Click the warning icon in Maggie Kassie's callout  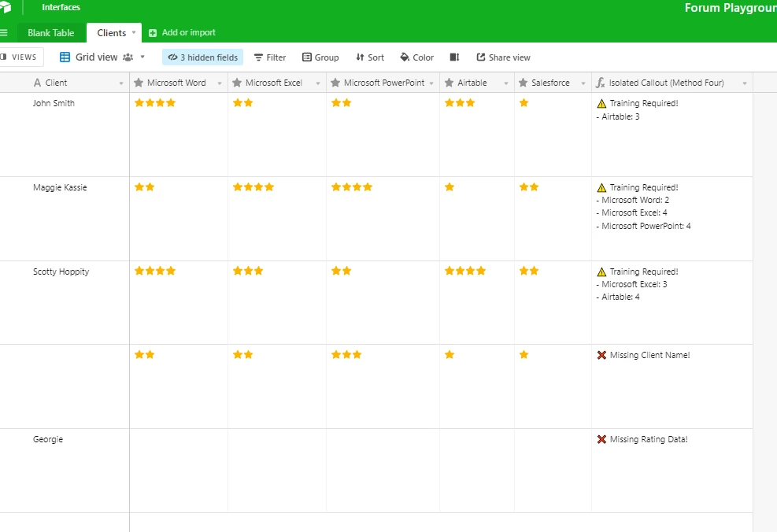[x=601, y=188]
